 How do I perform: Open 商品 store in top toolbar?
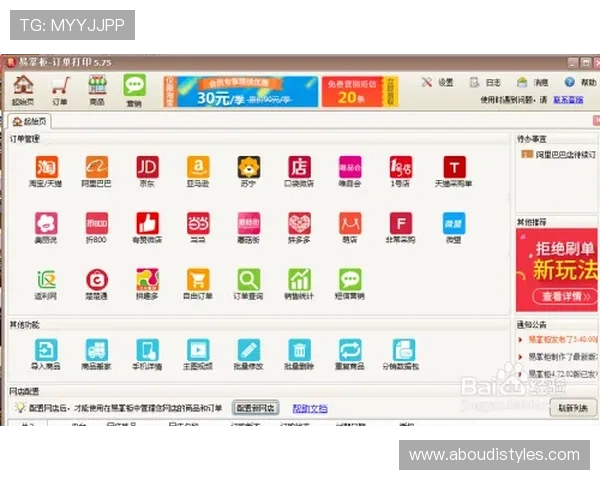(x=97, y=90)
